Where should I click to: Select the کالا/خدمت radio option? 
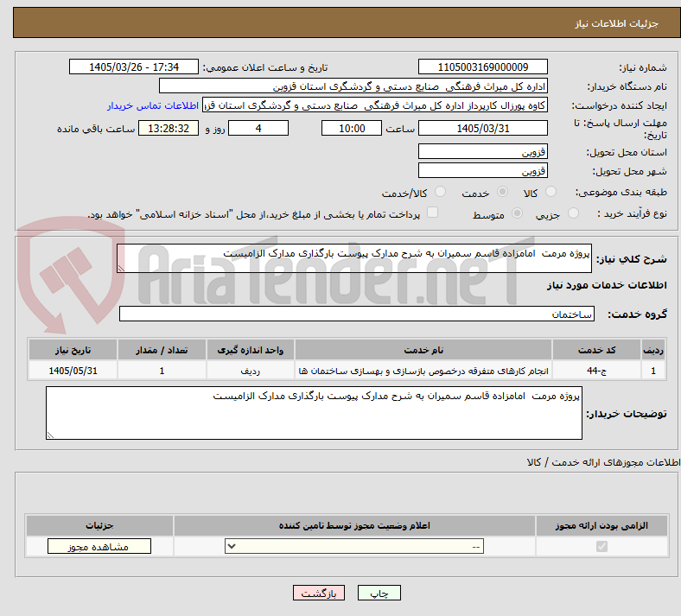pos(440,192)
